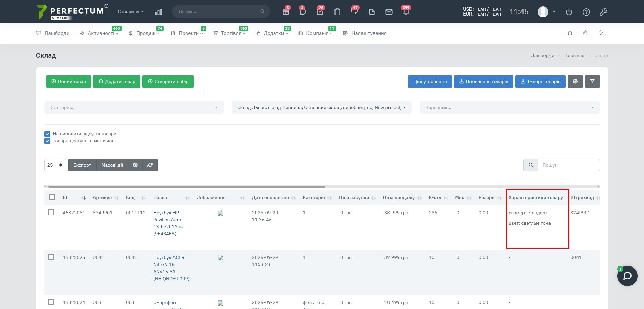Viewport: 644px width, 309px height.
Task: Expand the Категорія dropdown filter
Action: 134,107
